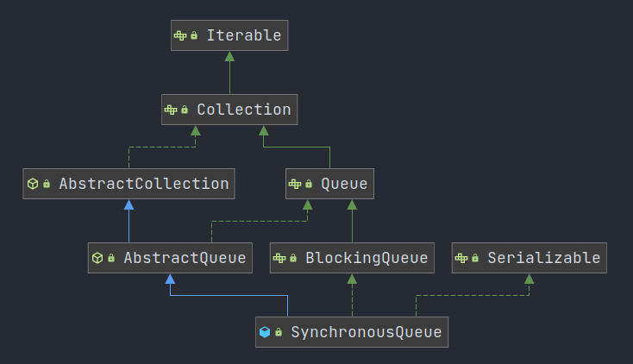Click the lock icon on Iterable node
This screenshot has width=633, height=364.
194,35
